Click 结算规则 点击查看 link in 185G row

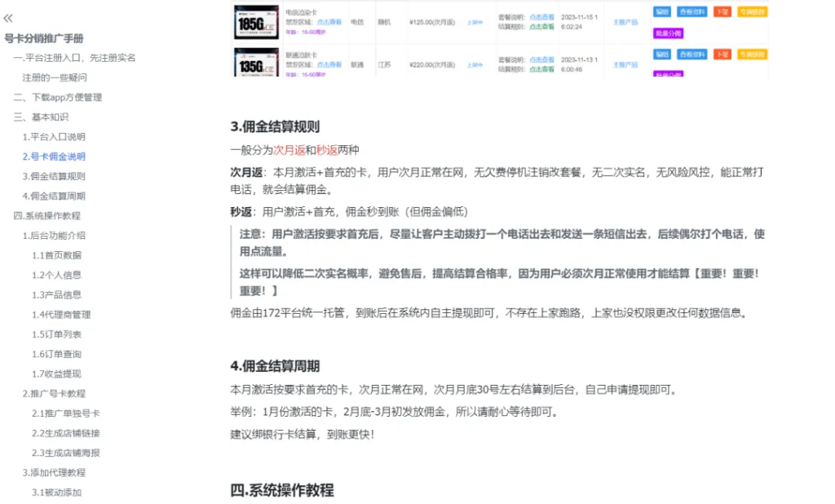pos(541,27)
